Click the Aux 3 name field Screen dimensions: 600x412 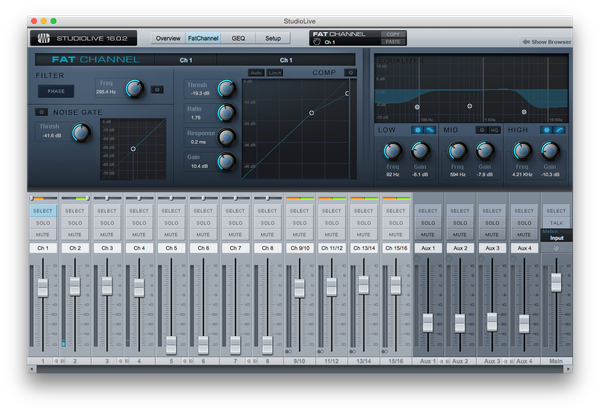point(492,248)
